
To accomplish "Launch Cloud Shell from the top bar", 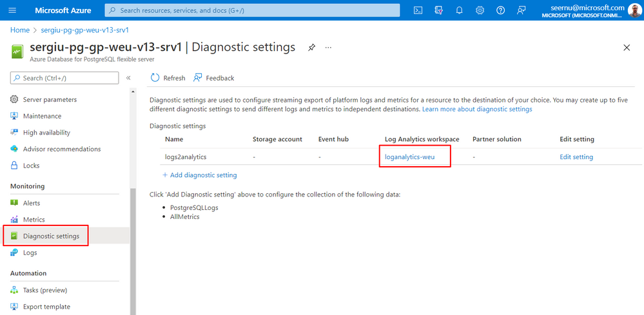I will (418, 10).
